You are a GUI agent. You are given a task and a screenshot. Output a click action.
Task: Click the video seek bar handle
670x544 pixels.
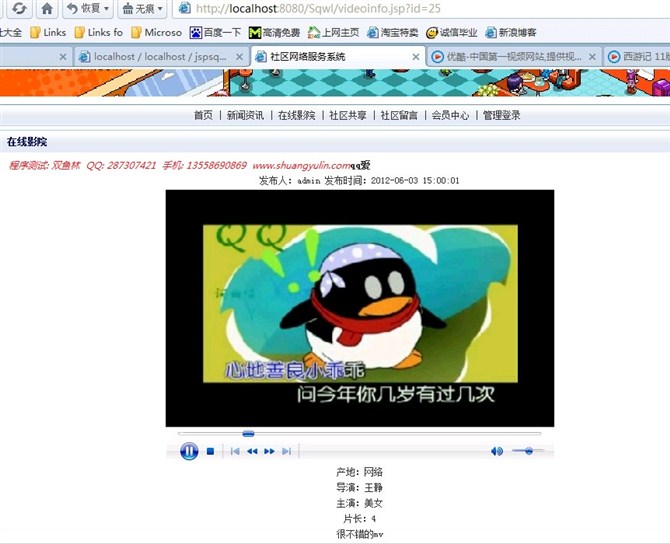click(x=248, y=434)
